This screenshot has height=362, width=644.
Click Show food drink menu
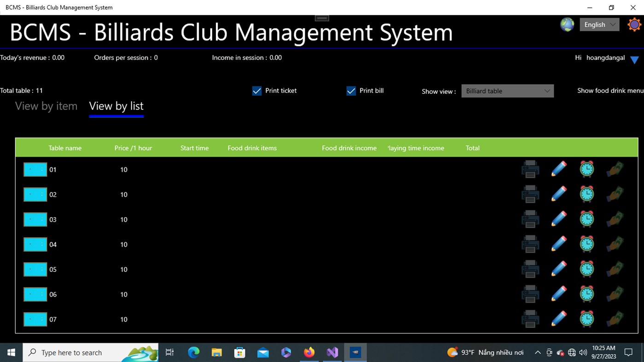610,91
